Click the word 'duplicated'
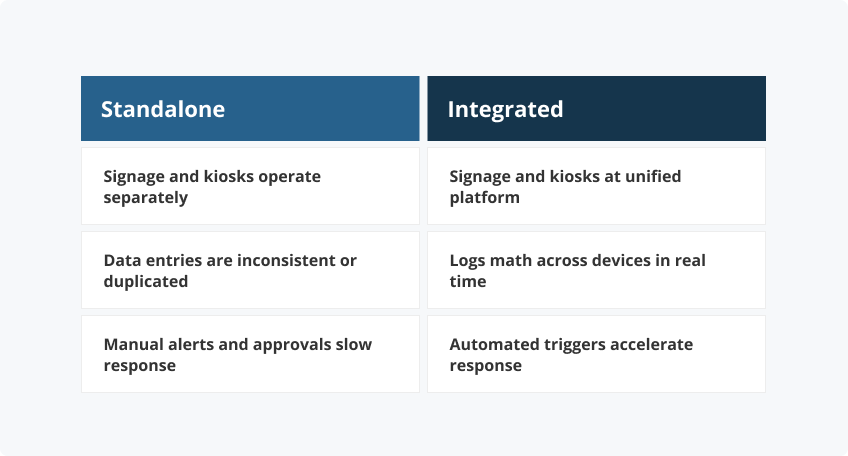848x456 pixels. click(146, 281)
